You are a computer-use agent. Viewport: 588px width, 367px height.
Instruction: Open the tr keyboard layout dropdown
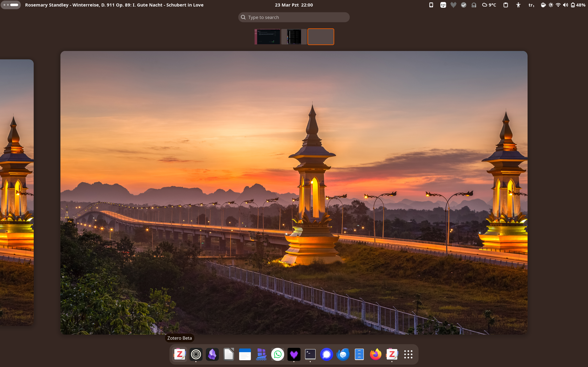(x=531, y=5)
